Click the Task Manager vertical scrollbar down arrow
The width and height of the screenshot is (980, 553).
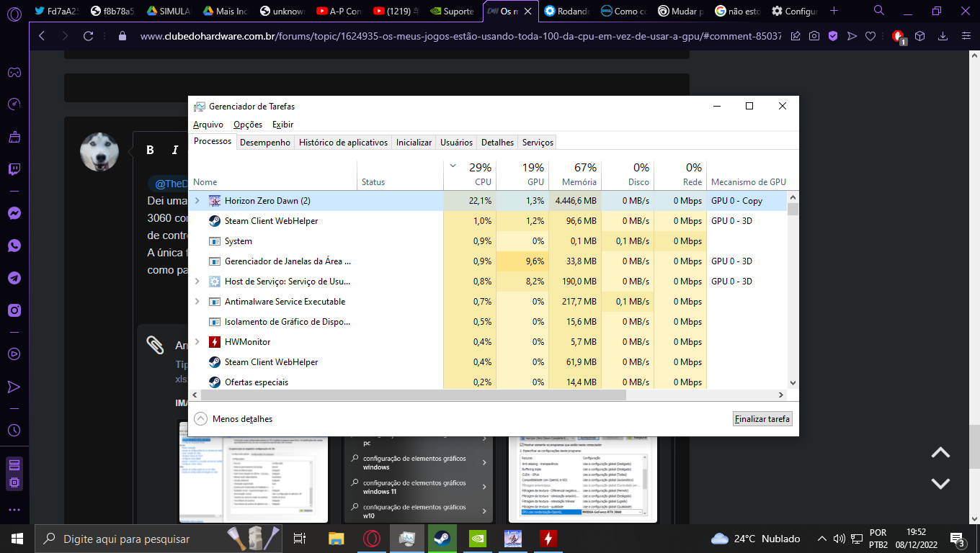(793, 383)
